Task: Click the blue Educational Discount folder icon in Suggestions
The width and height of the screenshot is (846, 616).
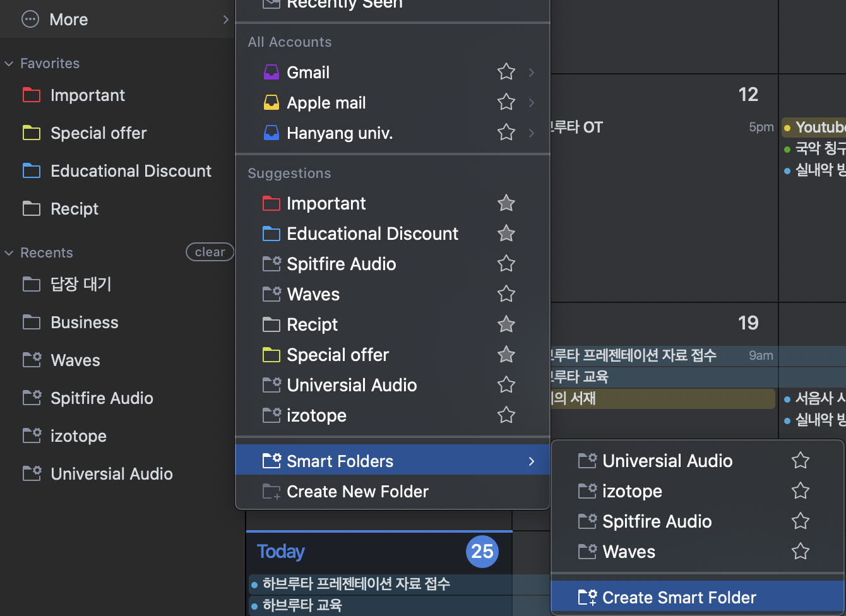Action: (x=271, y=234)
